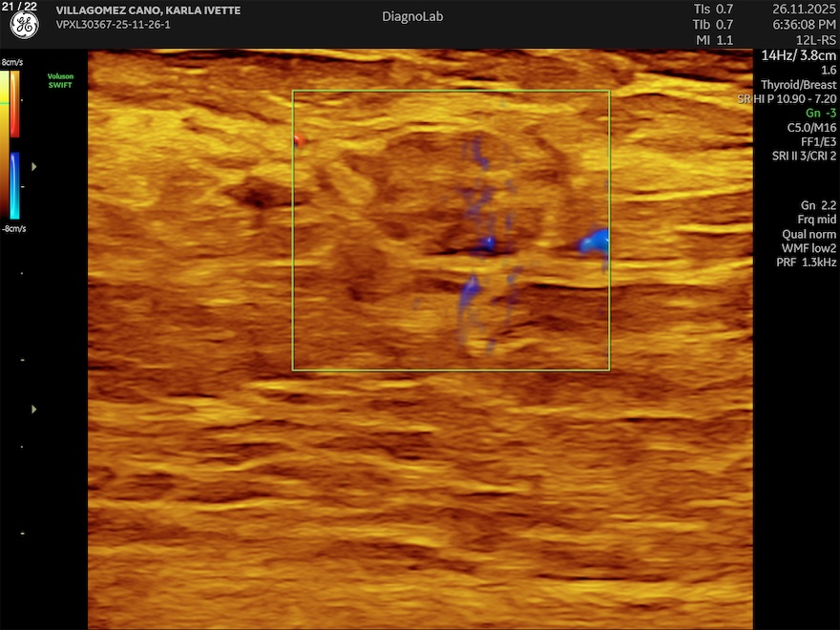This screenshot has width=840, height=630.
Task: Click the exam ID VPXL30367-25-11-26-1
Action: pyautogui.click(x=114, y=25)
